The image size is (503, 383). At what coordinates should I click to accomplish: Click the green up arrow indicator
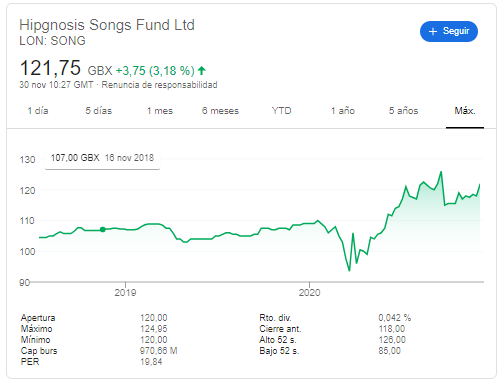coord(201,70)
